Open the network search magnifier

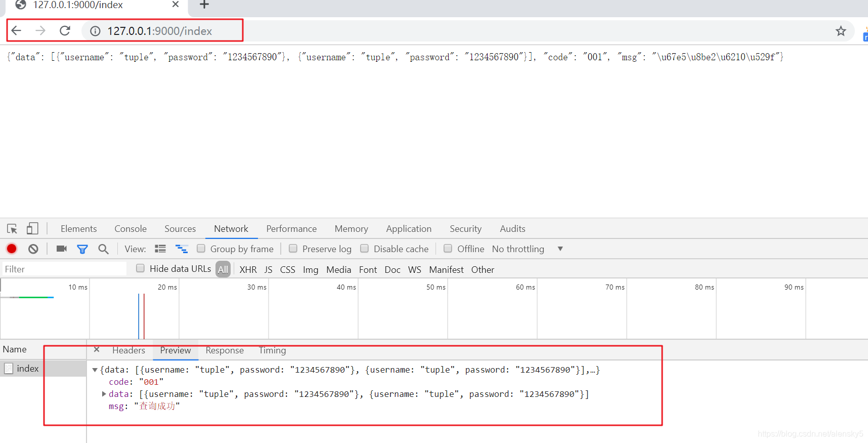click(x=103, y=249)
